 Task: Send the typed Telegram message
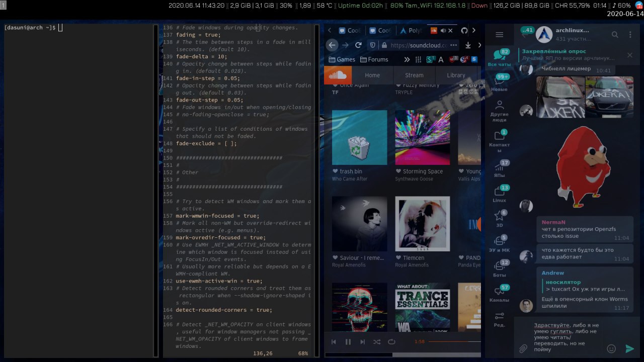629,348
